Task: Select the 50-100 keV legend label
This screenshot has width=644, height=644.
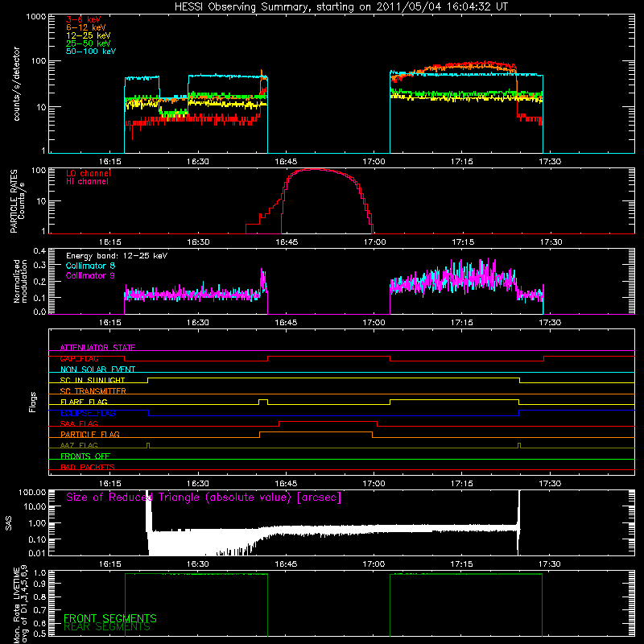Action: pyautogui.click(x=91, y=52)
